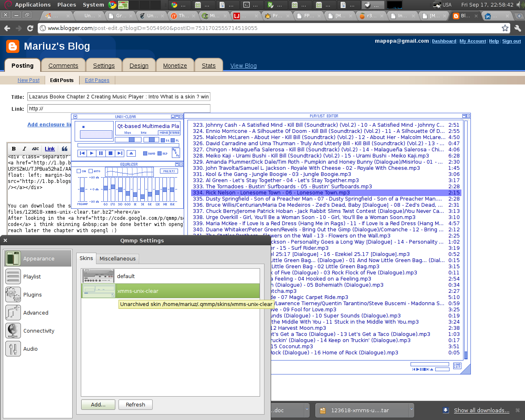525x420 pixels.
Task: Open Playlist section in Qmmp Settings
Action: point(38,276)
